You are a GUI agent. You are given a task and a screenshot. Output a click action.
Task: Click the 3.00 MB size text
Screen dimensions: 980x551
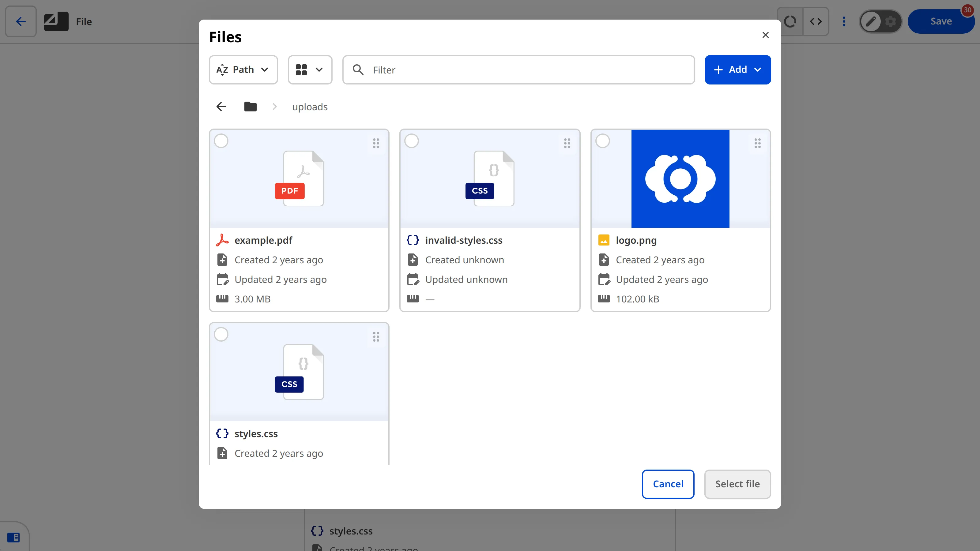pos(252,299)
